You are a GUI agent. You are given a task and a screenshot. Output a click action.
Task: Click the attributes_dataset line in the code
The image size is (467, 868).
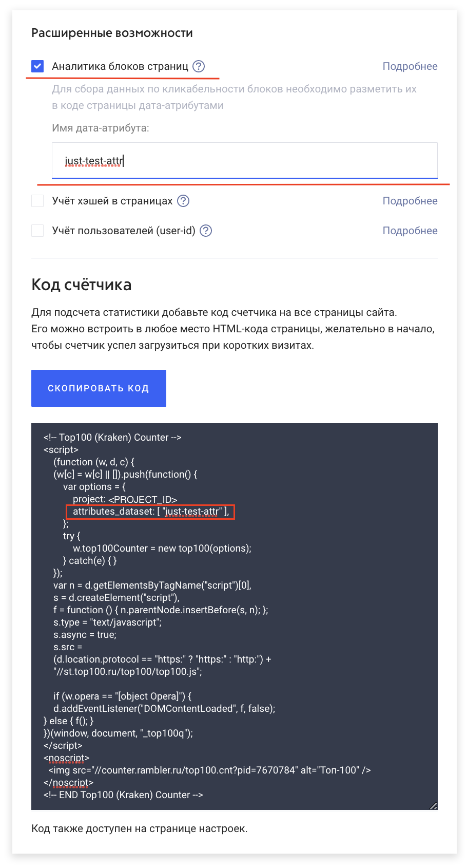pos(150,512)
